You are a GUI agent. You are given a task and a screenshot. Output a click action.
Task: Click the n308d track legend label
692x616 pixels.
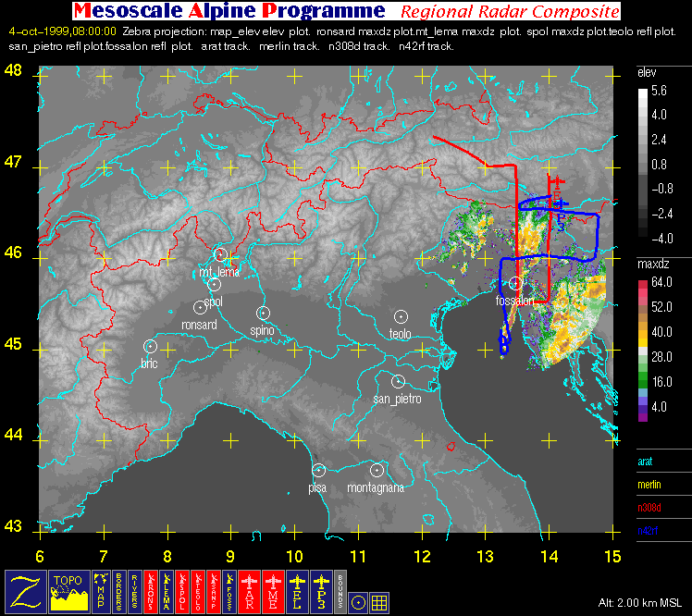(651, 507)
